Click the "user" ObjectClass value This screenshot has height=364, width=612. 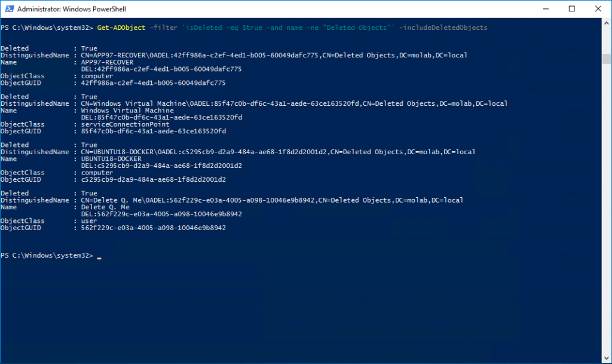[x=88, y=221]
